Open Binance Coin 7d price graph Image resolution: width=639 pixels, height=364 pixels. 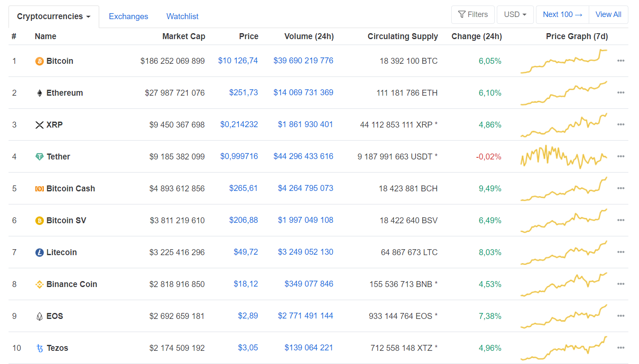click(564, 284)
